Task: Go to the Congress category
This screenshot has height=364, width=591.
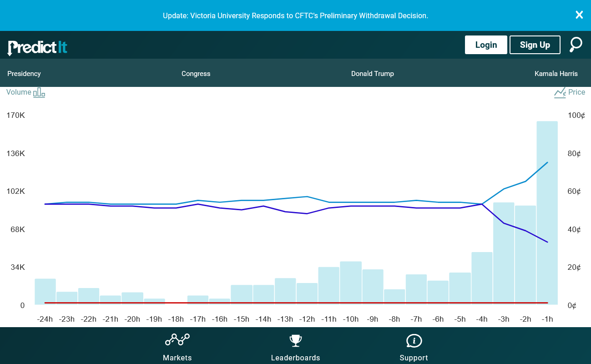Action: [x=196, y=74]
